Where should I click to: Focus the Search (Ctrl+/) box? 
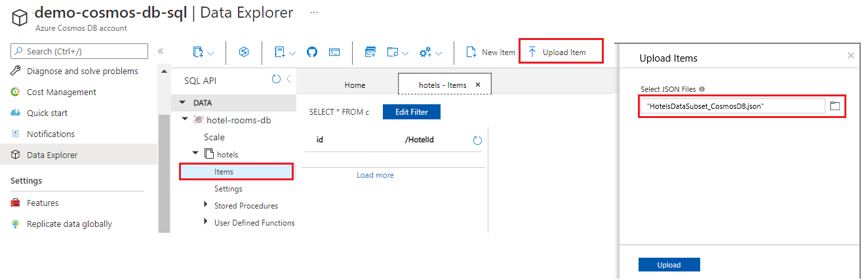tap(80, 51)
